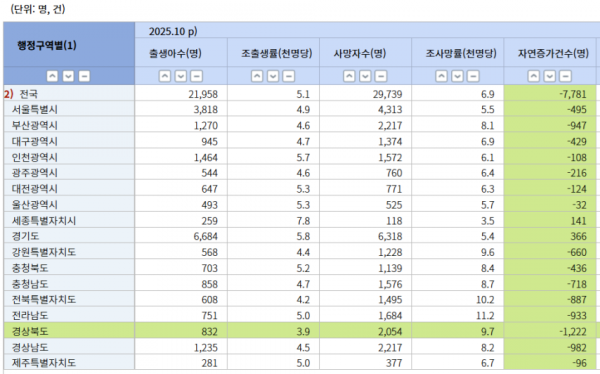This screenshot has height=374, width=600.
Task: Select the highlighted 경상북도 row label
Action: click(30, 331)
